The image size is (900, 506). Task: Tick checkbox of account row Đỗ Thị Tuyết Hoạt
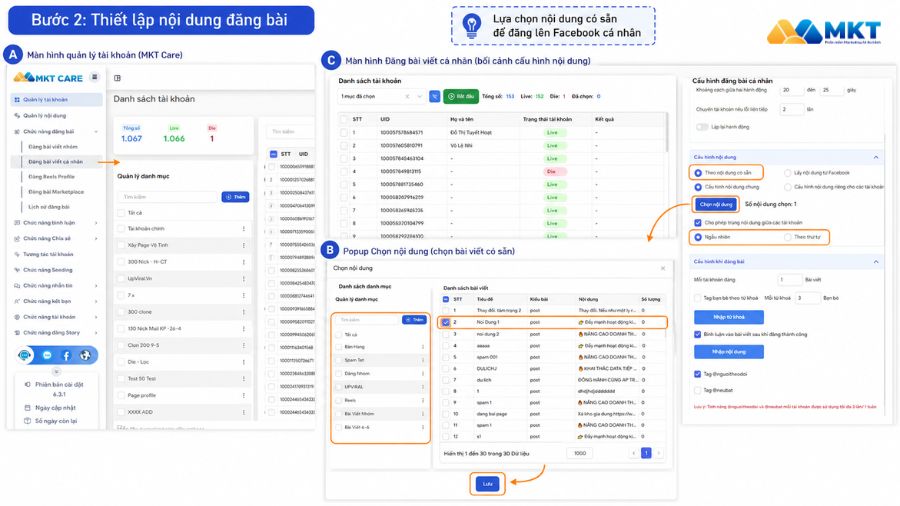pos(344,133)
